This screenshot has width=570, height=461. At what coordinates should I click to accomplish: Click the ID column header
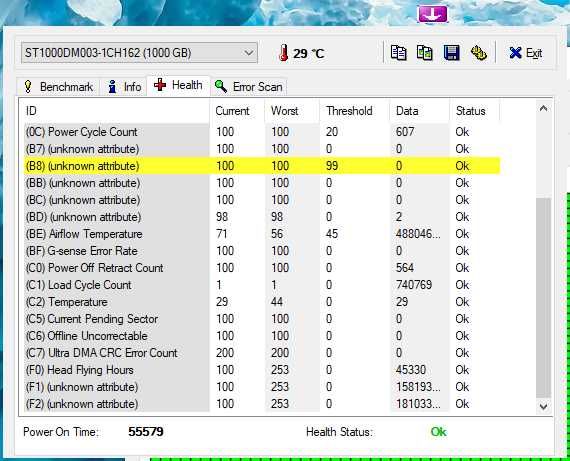116,111
